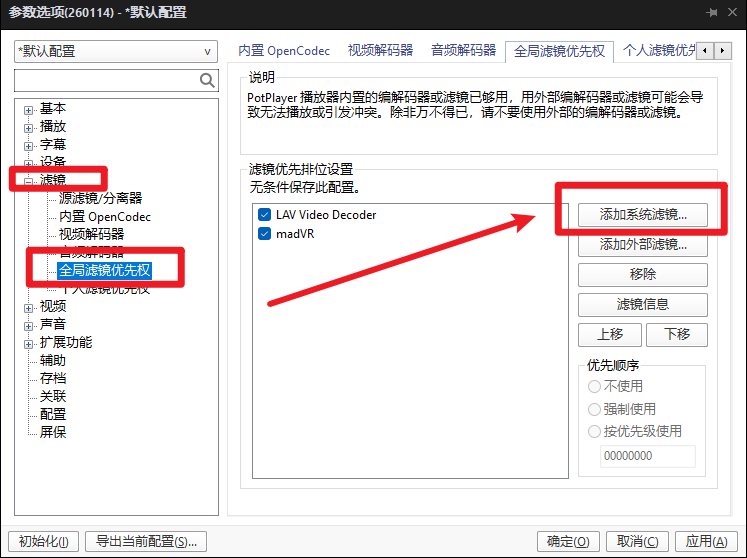Click the 滤镜信息 button

click(643, 304)
